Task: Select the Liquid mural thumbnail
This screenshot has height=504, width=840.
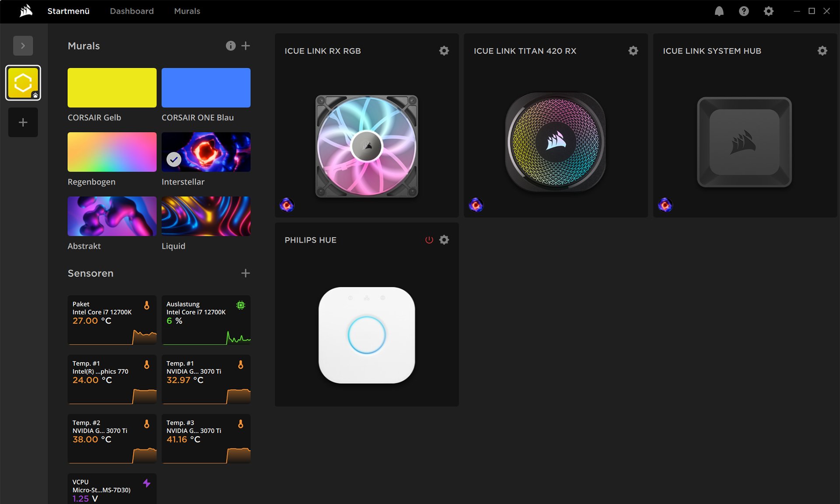Action: click(206, 216)
